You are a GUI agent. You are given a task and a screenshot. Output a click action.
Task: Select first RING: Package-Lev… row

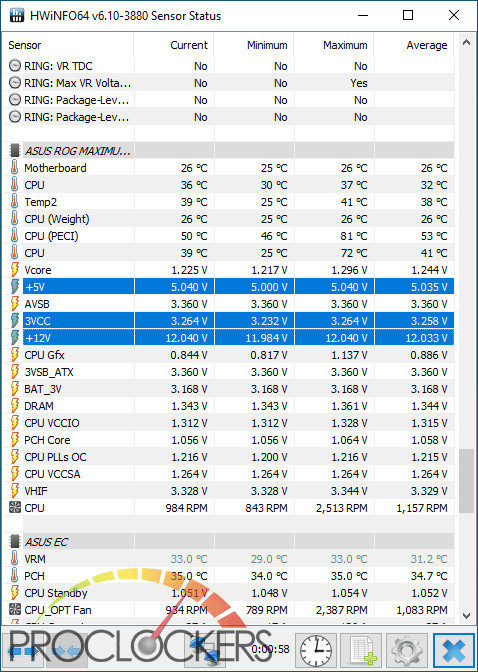tap(229, 100)
